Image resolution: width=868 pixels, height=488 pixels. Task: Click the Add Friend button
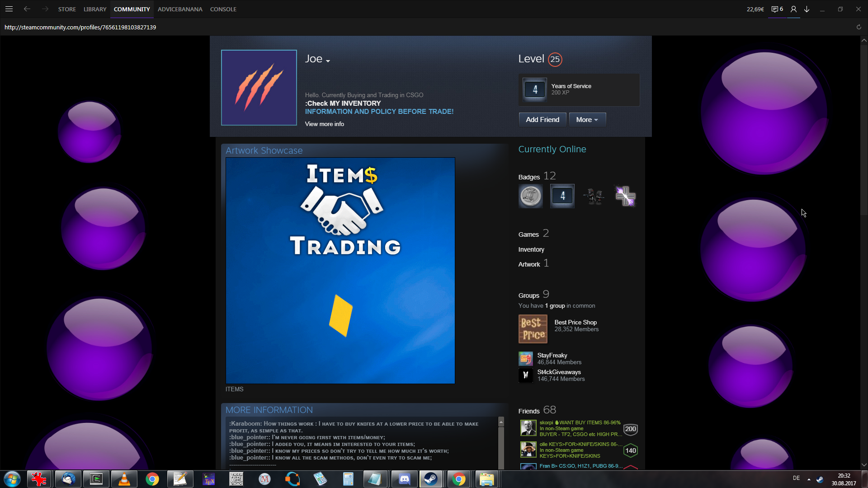click(542, 120)
